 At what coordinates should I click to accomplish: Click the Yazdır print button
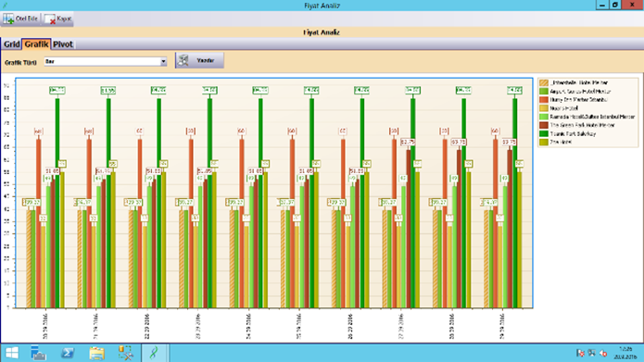tap(199, 60)
